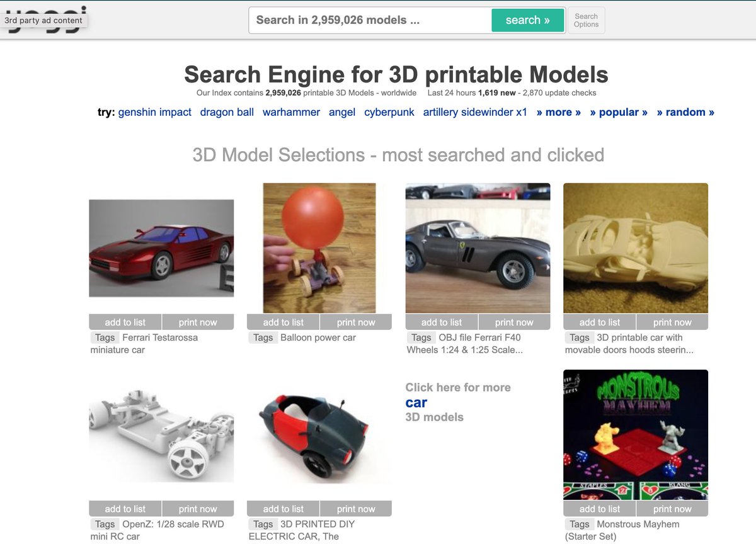Select the warhammer suggested search
Image resolution: width=756 pixels, height=544 pixels.
[291, 112]
